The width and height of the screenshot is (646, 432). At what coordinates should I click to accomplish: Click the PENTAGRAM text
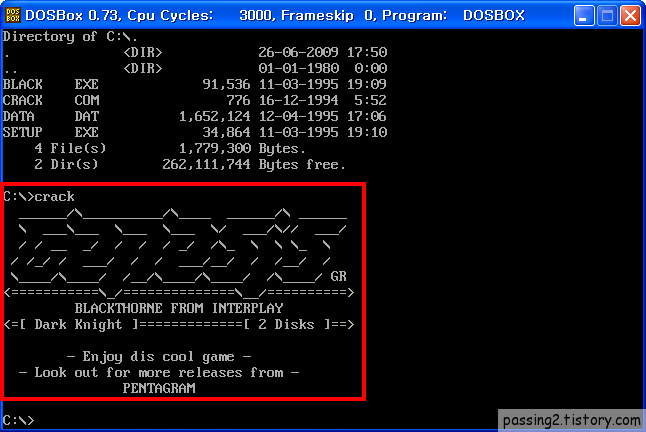pos(159,388)
